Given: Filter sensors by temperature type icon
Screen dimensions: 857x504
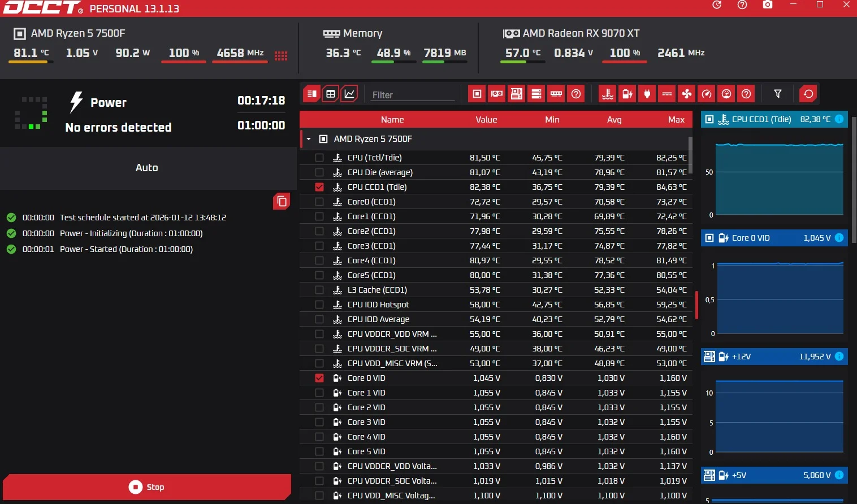Looking at the screenshot, I should tap(608, 94).
